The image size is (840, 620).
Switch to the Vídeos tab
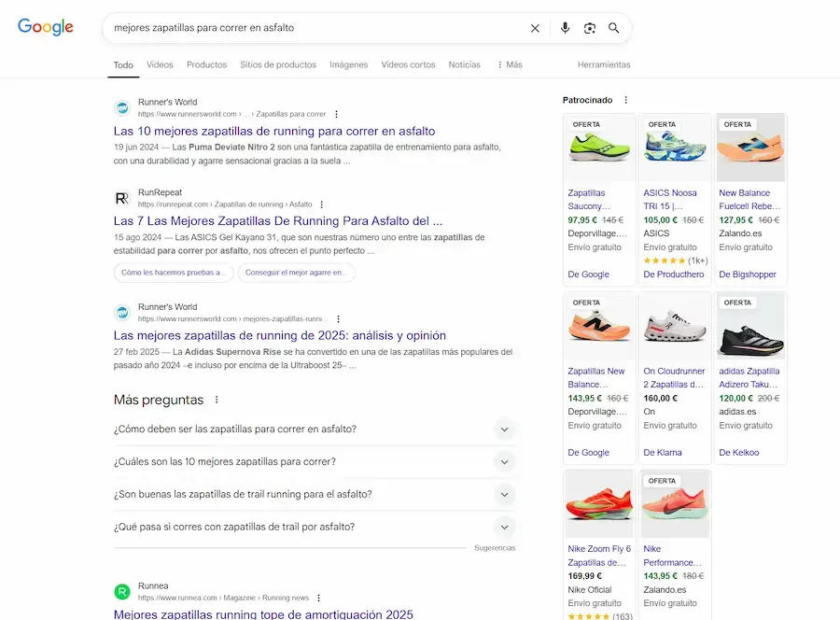click(160, 64)
